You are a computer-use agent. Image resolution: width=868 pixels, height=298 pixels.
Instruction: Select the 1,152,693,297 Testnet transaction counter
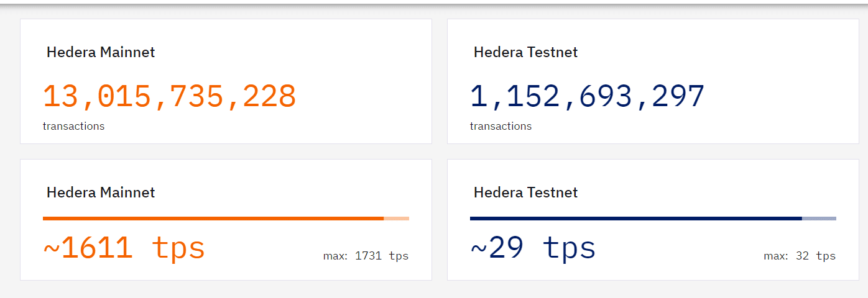(x=588, y=97)
